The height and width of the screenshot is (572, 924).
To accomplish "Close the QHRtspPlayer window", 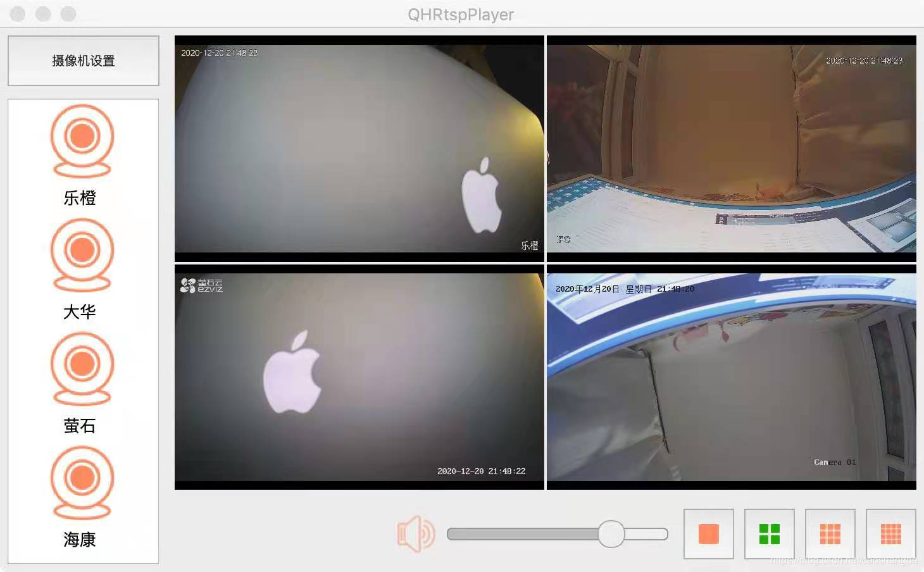I will pyautogui.click(x=18, y=14).
